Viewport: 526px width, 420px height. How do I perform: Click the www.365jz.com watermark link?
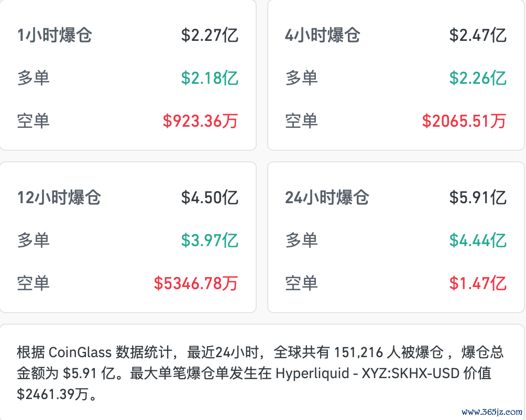(492, 412)
